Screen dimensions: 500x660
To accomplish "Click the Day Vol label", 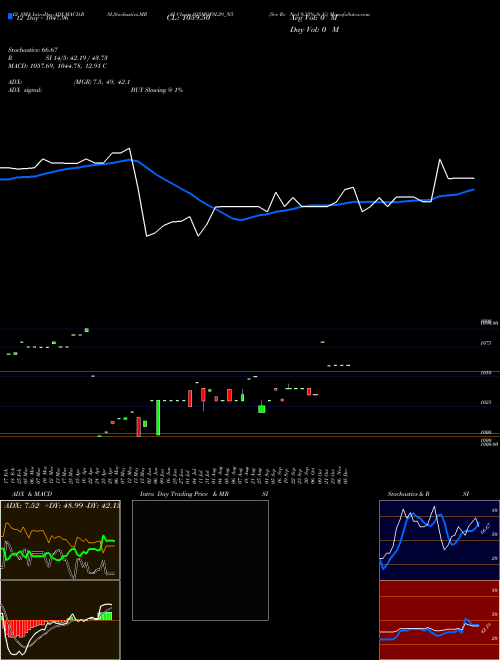I will point(314,30).
